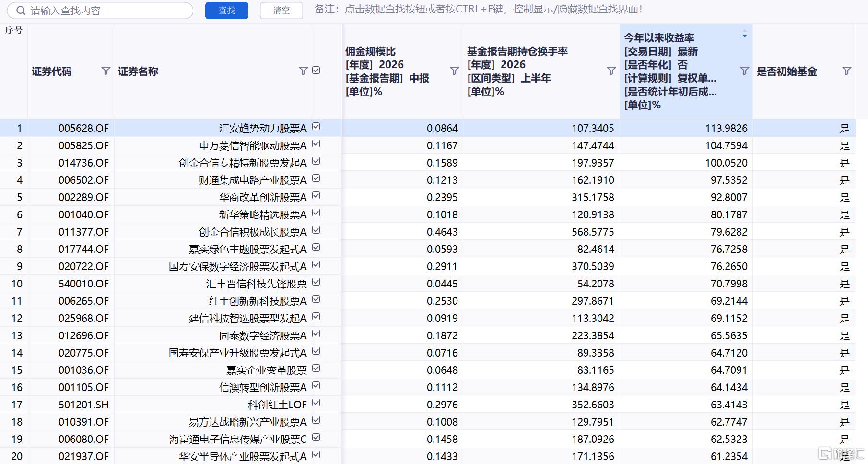Select fund name 华商改革创新股票A
The width and height of the screenshot is (868, 464).
click(x=263, y=198)
